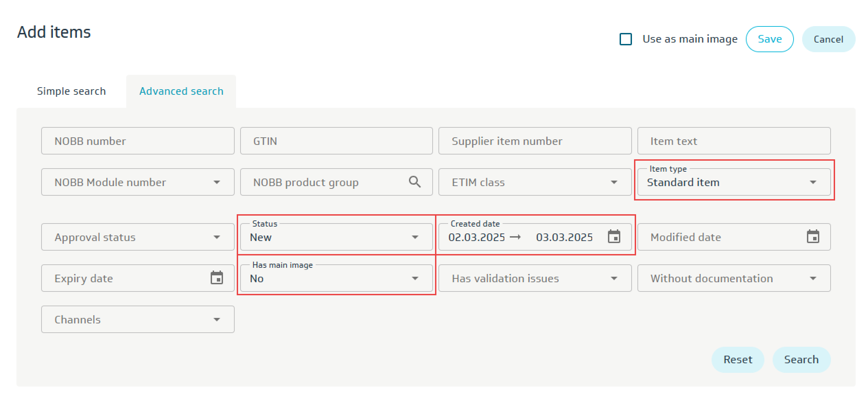Open the Created date calendar icon
The width and height of the screenshot is (868, 401).
614,237
